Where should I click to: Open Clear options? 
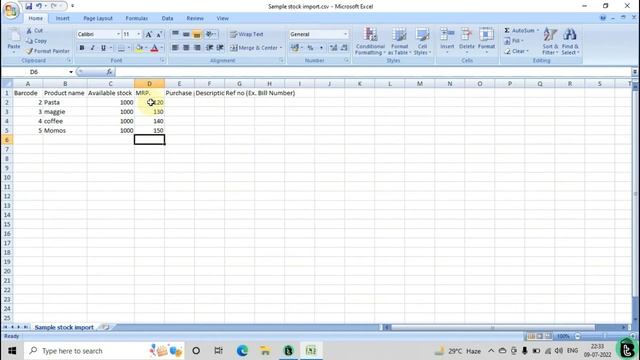click(x=516, y=51)
